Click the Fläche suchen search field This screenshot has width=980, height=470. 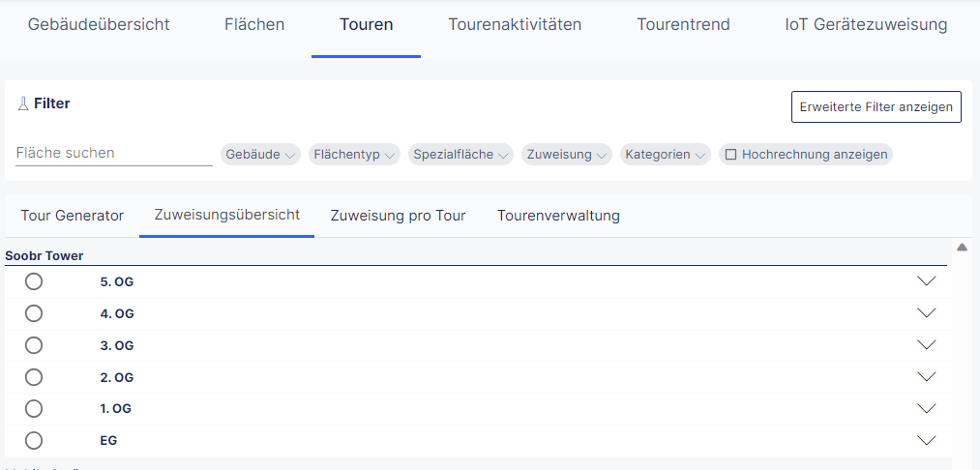click(x=113, y=153)
